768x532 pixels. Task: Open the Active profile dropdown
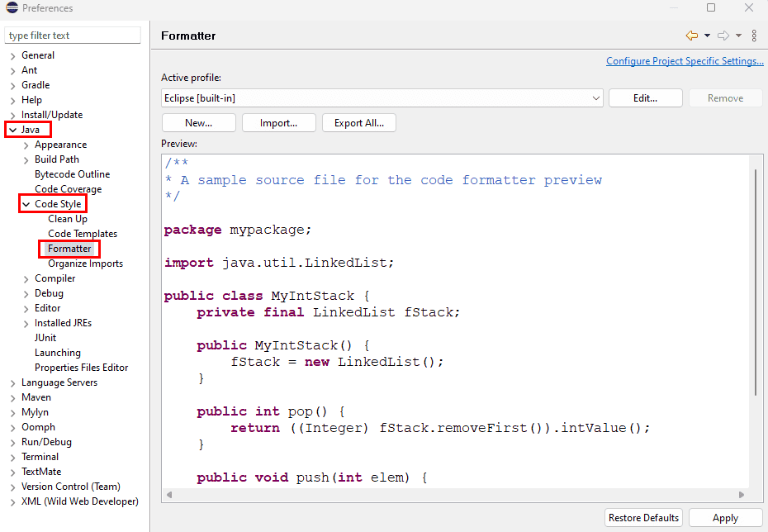tap(596, 97)
